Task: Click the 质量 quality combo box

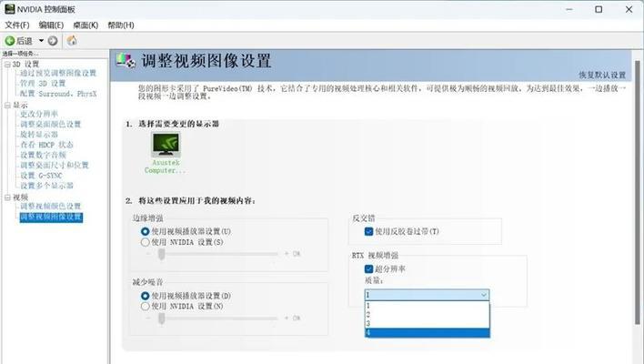Action: (428, 295)
